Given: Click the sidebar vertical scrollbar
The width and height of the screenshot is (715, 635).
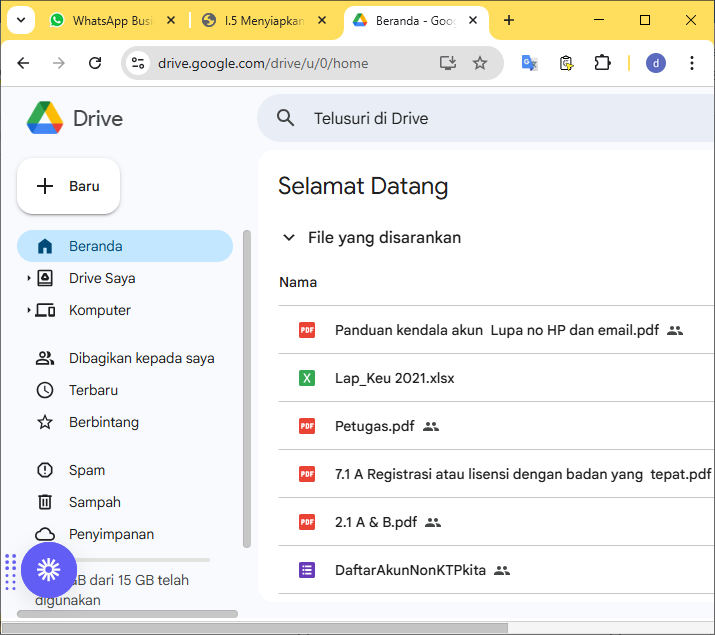Looking at the screenshot, I should tap(247, 389).
